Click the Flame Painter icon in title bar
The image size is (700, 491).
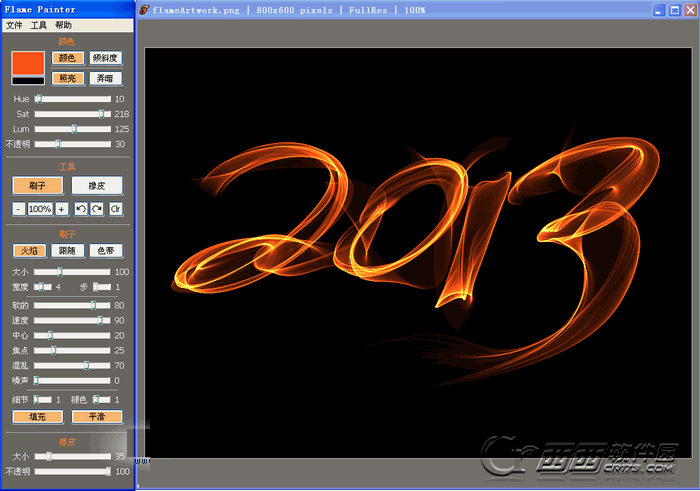pos(144,9)
